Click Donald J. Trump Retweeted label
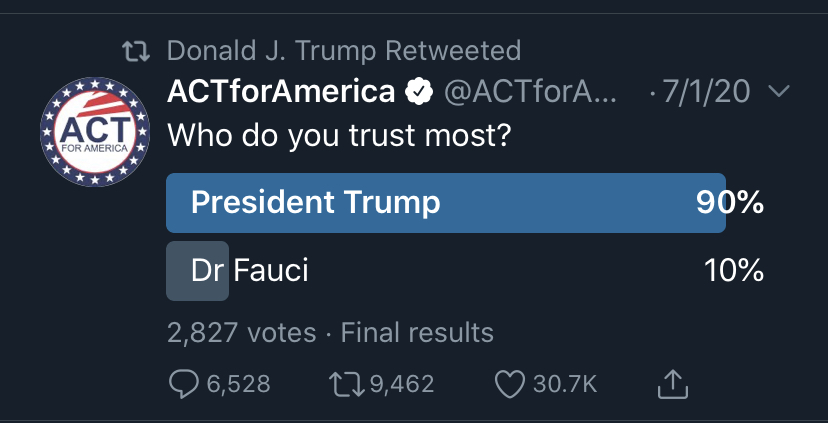The width and height of the screenshot is (828, 423). (x=344, y=51)
